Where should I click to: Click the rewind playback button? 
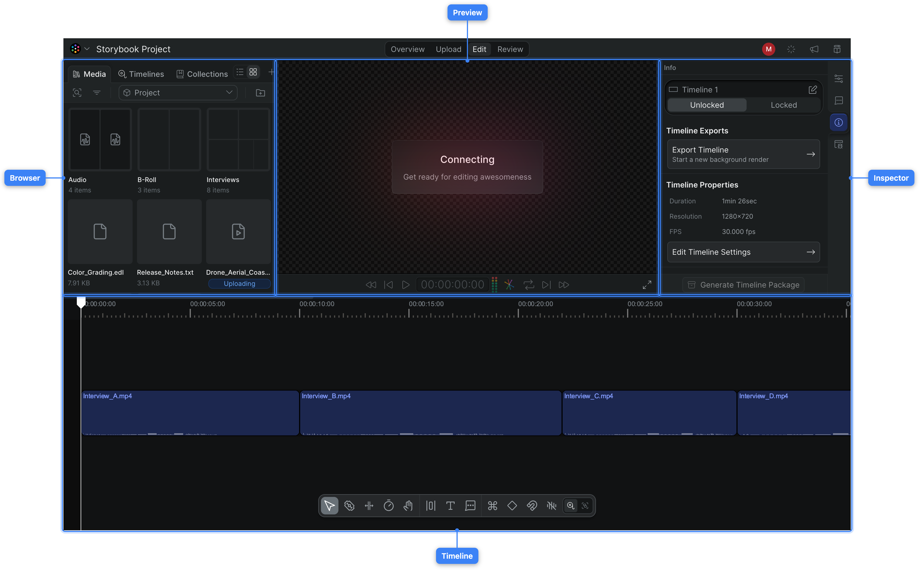pyautogui.click(x=371, y=285)
